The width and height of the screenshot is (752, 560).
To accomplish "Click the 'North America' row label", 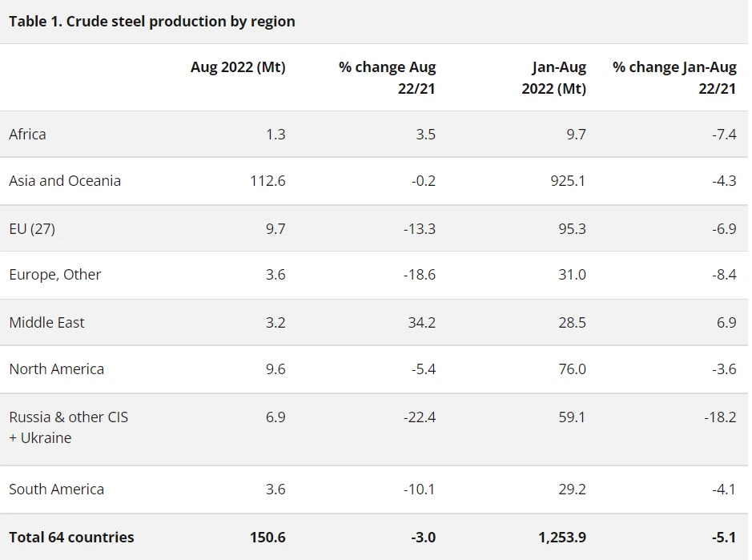I will click(57, 369).
